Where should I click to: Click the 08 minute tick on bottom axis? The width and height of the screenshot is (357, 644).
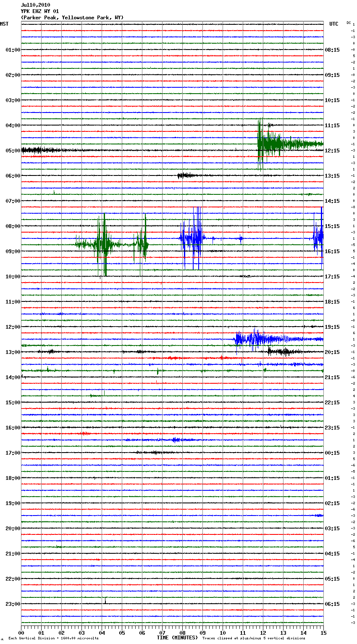click(x=182, y=633)
